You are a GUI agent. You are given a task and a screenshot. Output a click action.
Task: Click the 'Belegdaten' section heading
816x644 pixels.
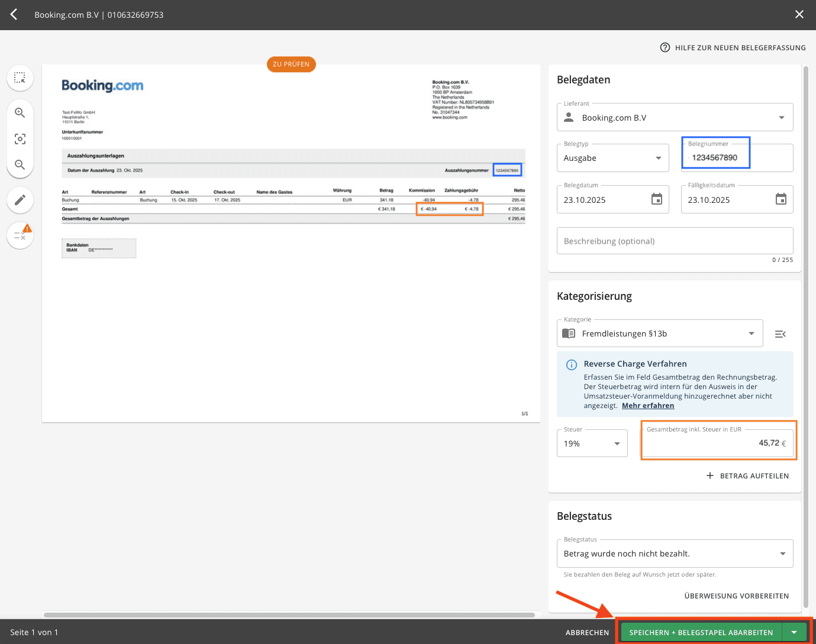click(583, 80)
